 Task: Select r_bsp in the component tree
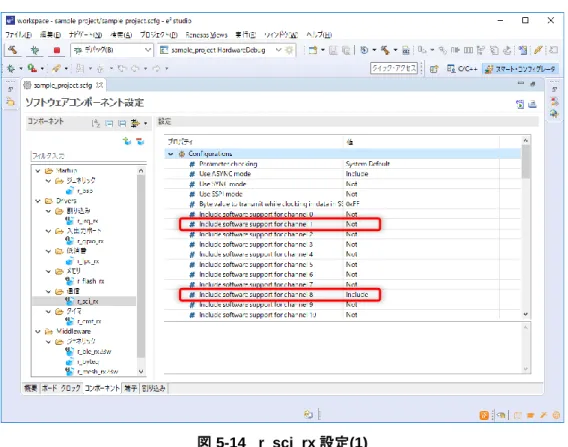click(85, 190)
